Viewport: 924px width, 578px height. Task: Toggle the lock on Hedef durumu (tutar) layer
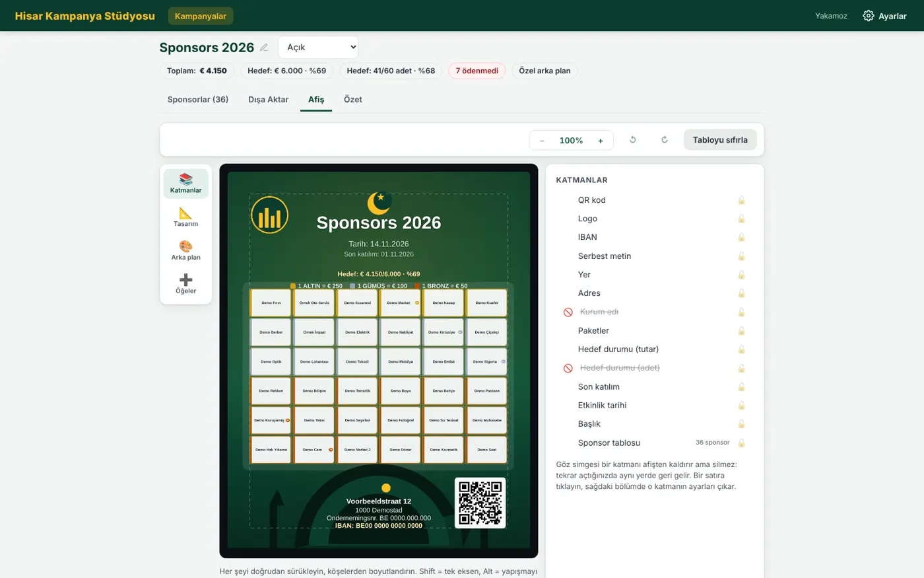(741, 349)
